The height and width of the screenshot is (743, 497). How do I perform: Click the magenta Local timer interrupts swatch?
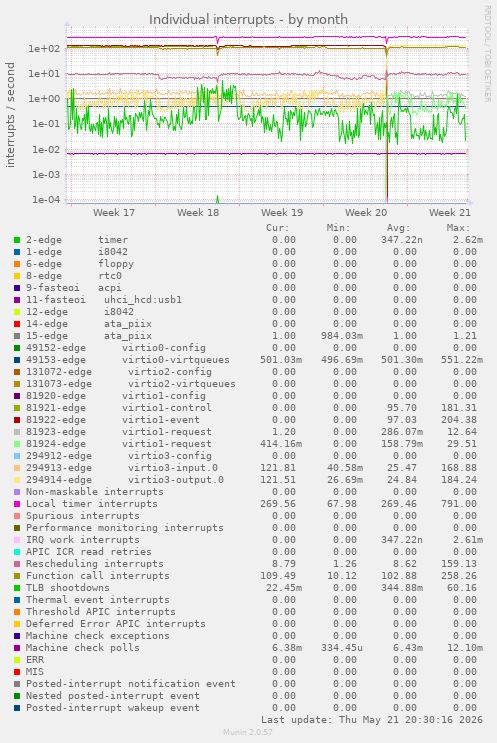17,504
